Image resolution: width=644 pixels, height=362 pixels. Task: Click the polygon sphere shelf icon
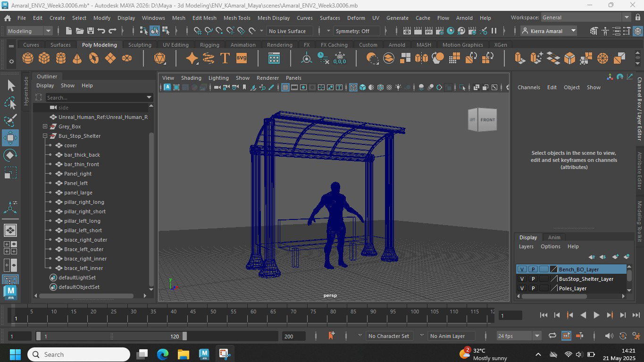[x=28, y=58]
